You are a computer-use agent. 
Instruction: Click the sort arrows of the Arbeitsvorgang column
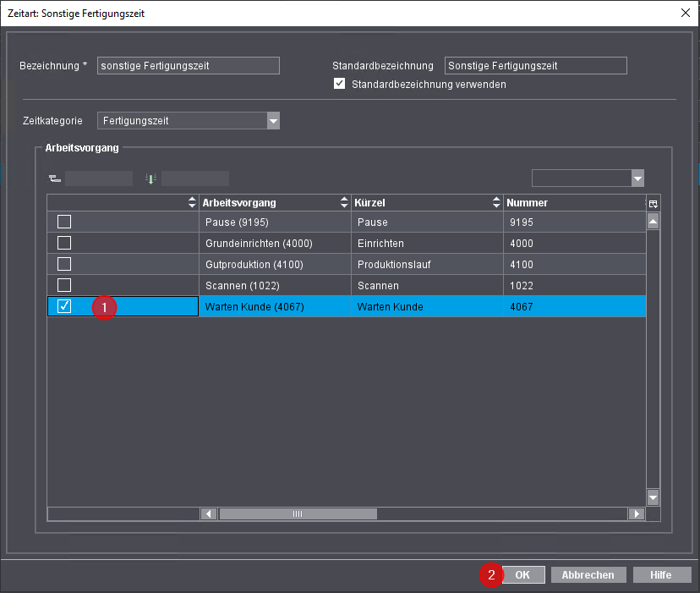pos(344,202)
